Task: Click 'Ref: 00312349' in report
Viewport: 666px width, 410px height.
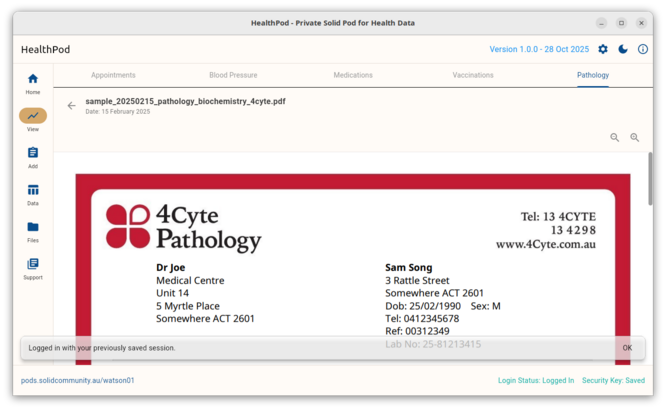Action: click(417, 331)
